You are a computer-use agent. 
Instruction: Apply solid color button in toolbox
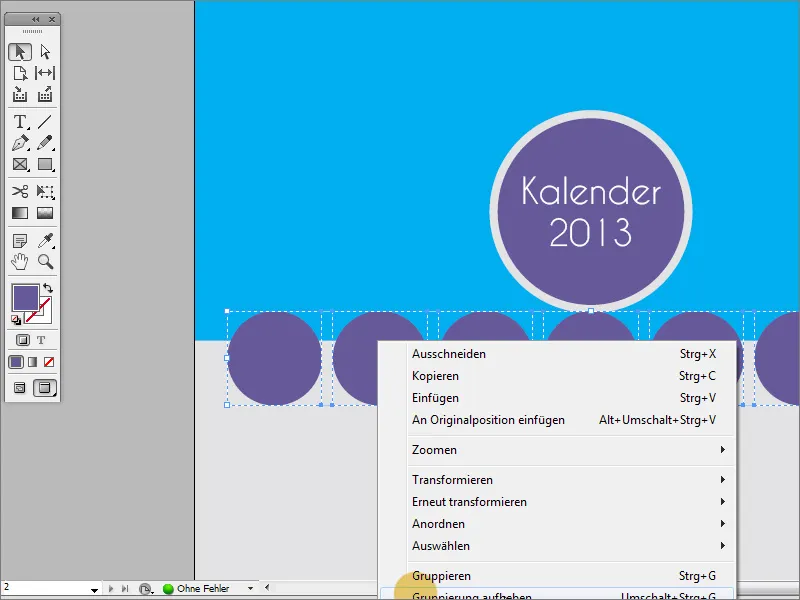[16, 362]
